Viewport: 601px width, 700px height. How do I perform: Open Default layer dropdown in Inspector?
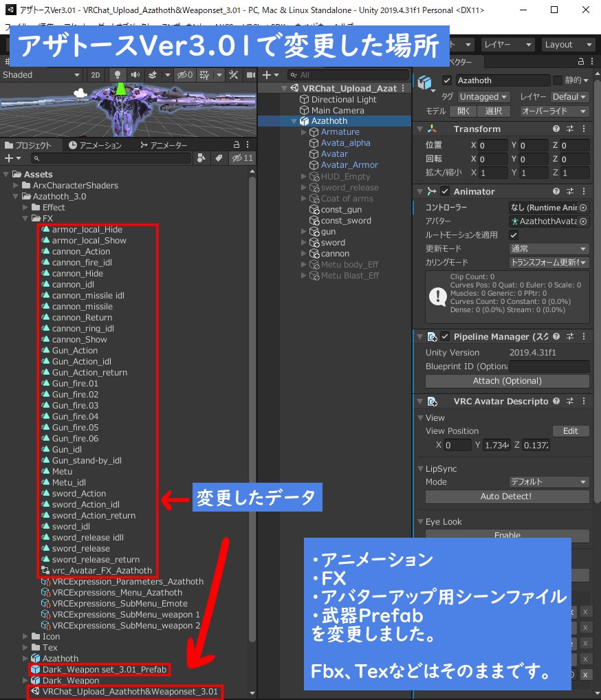pos(570,97)
